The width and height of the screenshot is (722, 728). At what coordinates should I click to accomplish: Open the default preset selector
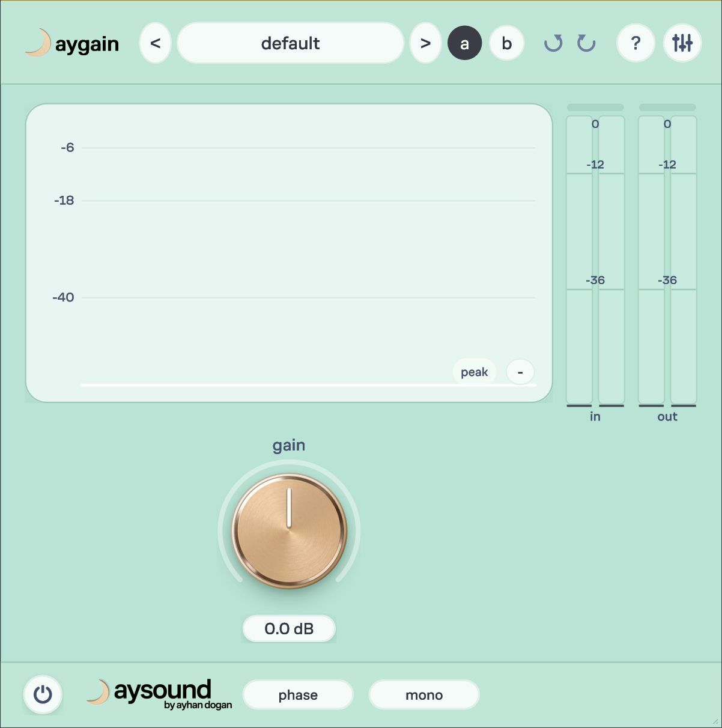coord(291,43)
